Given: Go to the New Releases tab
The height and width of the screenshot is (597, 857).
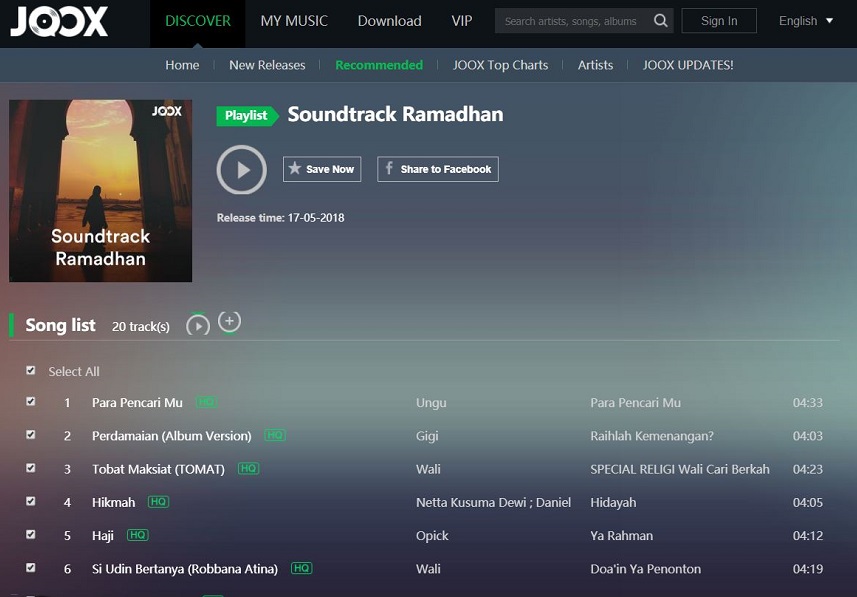Looking at the screenshot, I should point(267,65).
